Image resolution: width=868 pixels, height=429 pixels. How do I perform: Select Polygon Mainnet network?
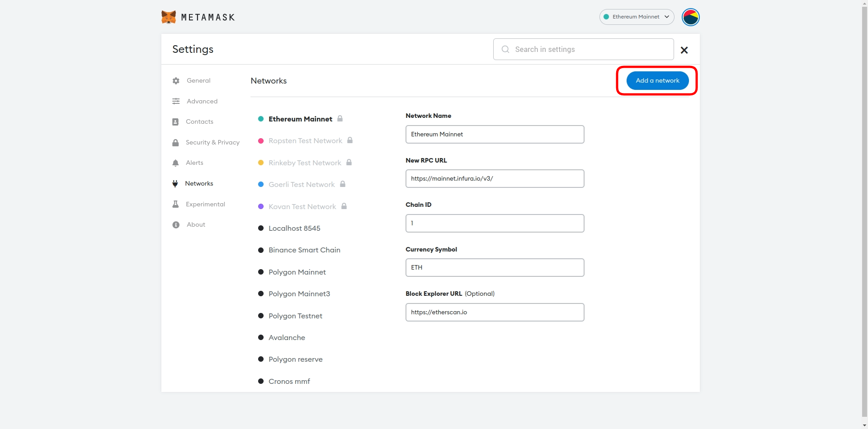tap(297, 272)
